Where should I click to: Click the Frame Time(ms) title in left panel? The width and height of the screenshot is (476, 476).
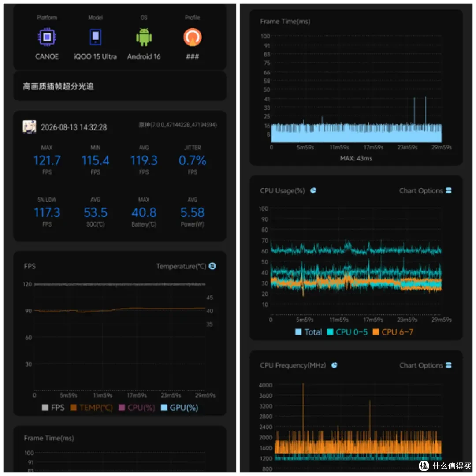(49, 438)
